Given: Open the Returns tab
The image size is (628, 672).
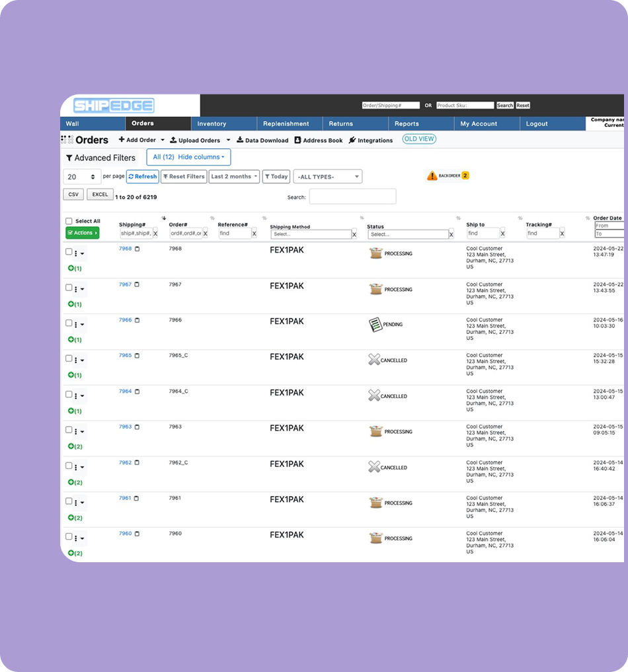Looking at the screenshot, I should click(x=340, y=124).
